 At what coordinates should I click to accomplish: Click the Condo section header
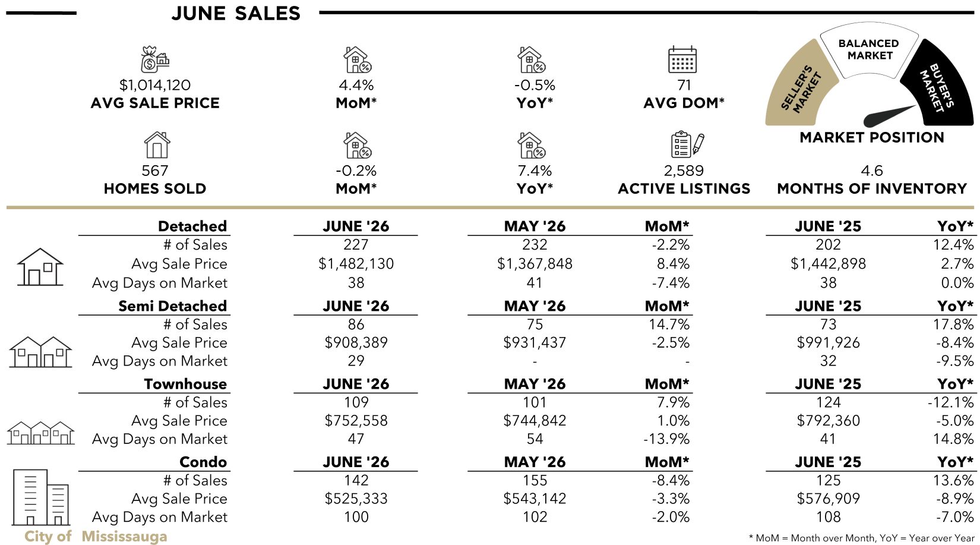click(x=203, y=462)
